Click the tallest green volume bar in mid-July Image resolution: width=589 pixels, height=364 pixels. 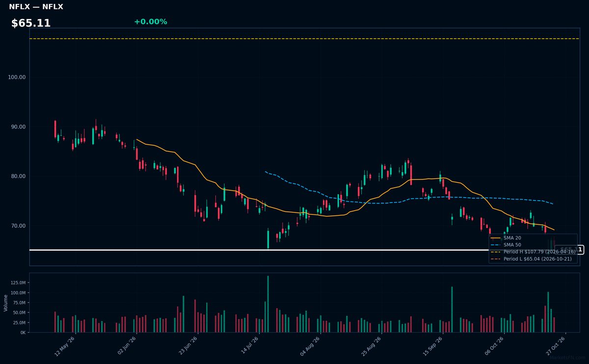coord(268,304)
